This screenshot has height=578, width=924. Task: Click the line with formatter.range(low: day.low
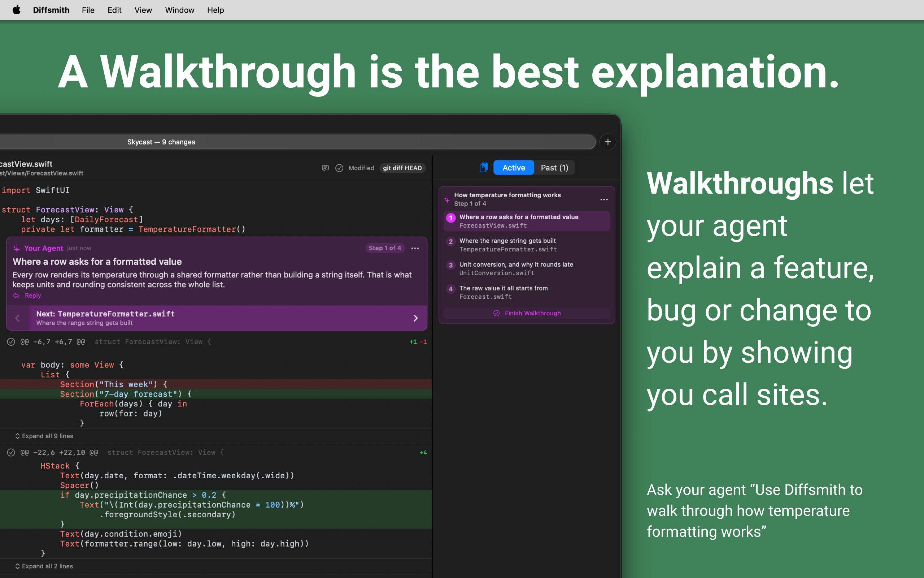coord(184,544)
